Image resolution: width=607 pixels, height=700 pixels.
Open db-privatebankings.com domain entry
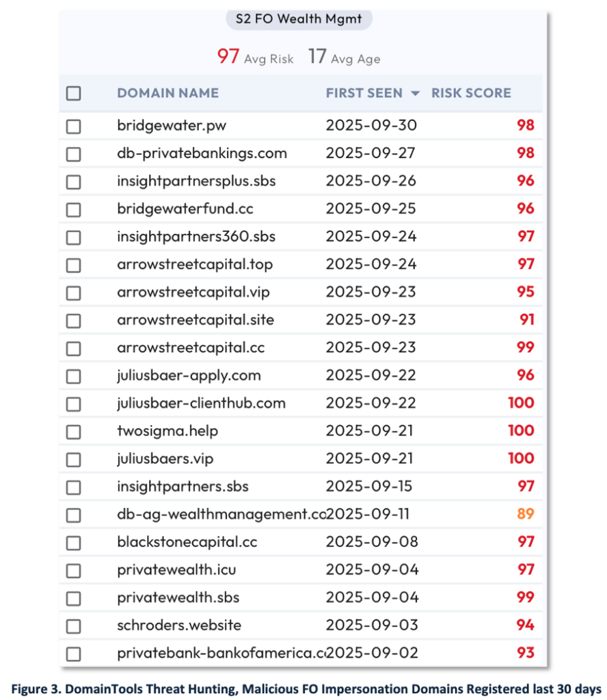tap(202, 153)
